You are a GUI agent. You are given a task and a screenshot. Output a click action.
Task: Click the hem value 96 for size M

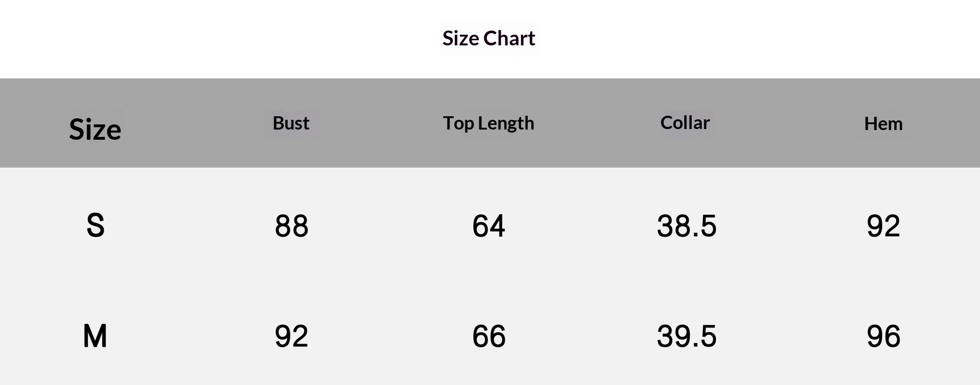click(883, 337)
